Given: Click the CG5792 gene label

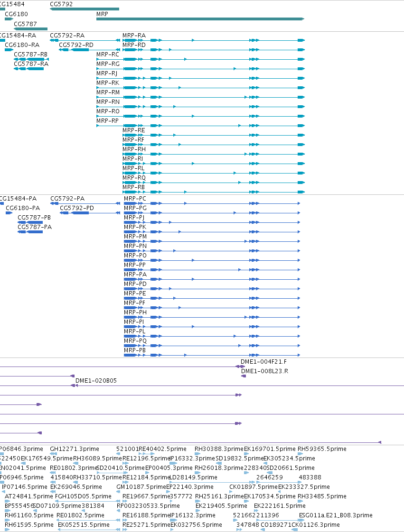Looking at the screenshot, I should [x=61, y=4].
